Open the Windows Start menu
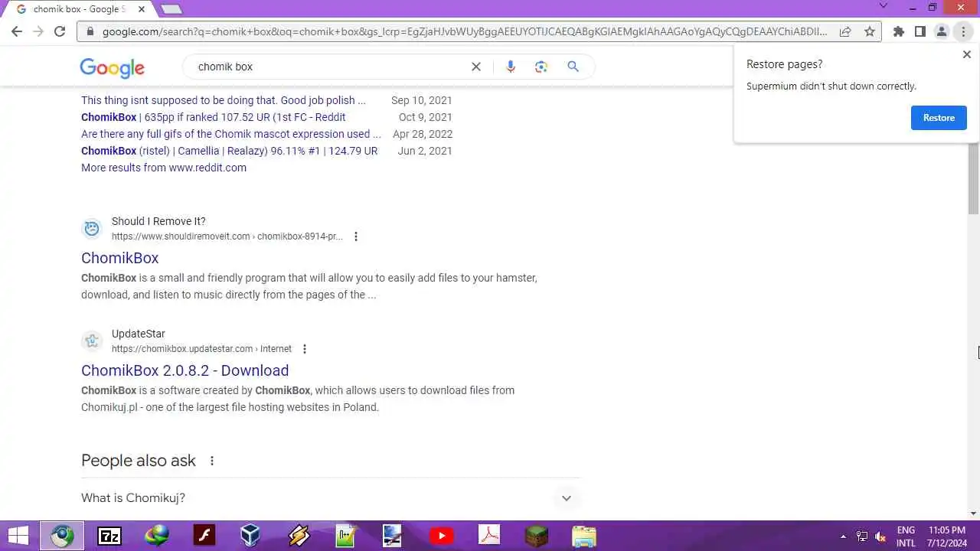This screenshot has height=551, width=980. (18, 536)
